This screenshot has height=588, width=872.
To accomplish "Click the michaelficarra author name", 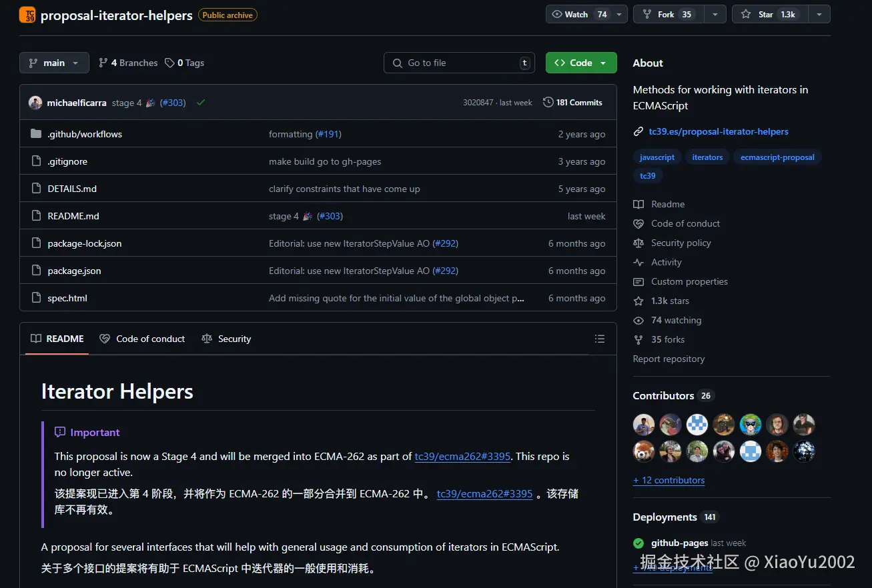I will [x=77, y=103].
